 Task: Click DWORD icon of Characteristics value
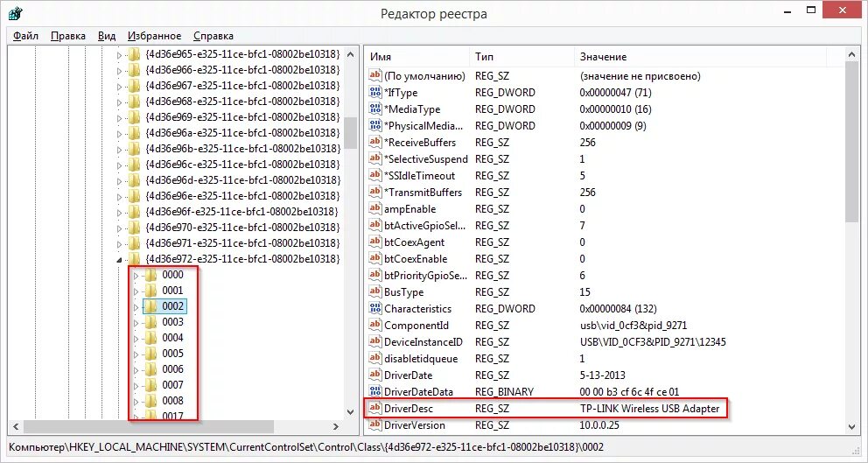375,308
